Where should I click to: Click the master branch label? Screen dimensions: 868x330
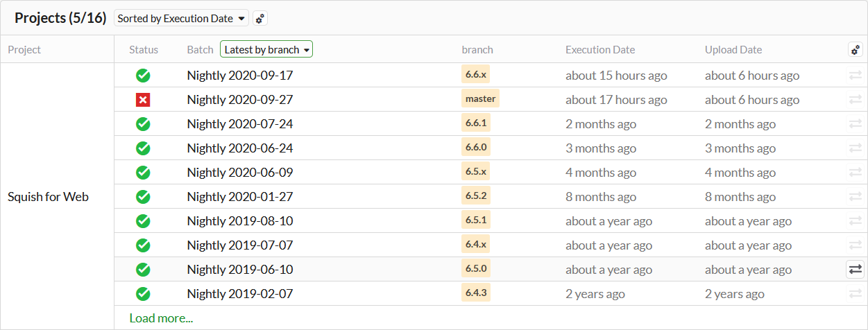point(480,99)
